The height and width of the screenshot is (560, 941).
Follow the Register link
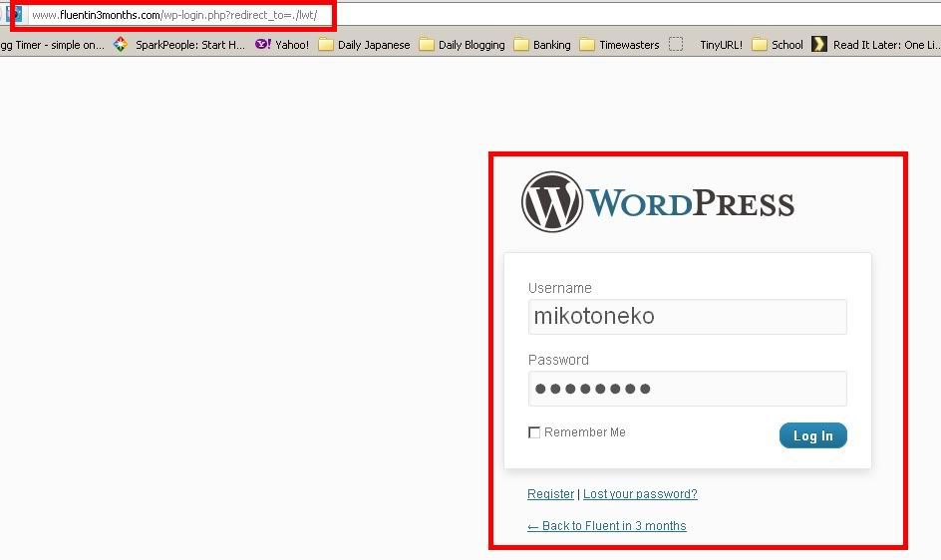click(x=550, y=494)
